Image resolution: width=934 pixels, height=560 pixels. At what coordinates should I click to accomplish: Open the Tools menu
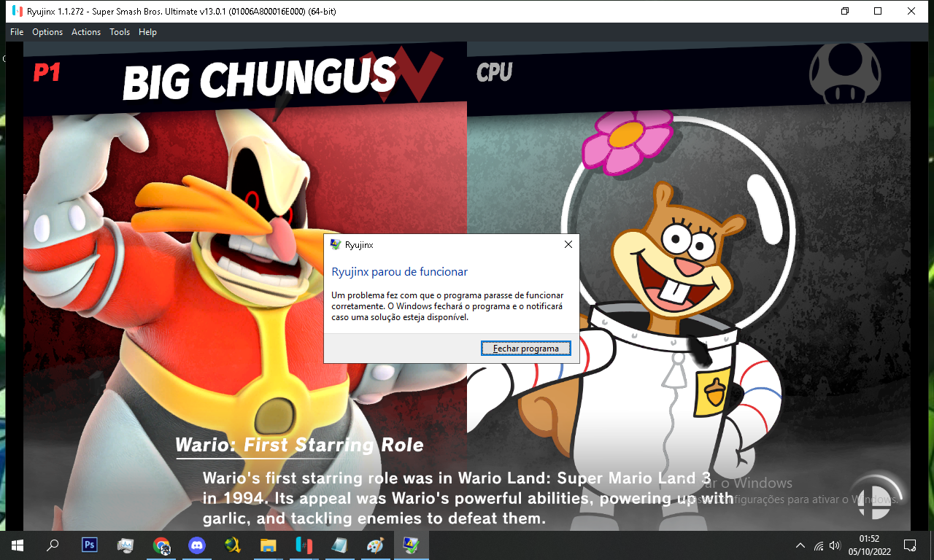tap(120, 32)
